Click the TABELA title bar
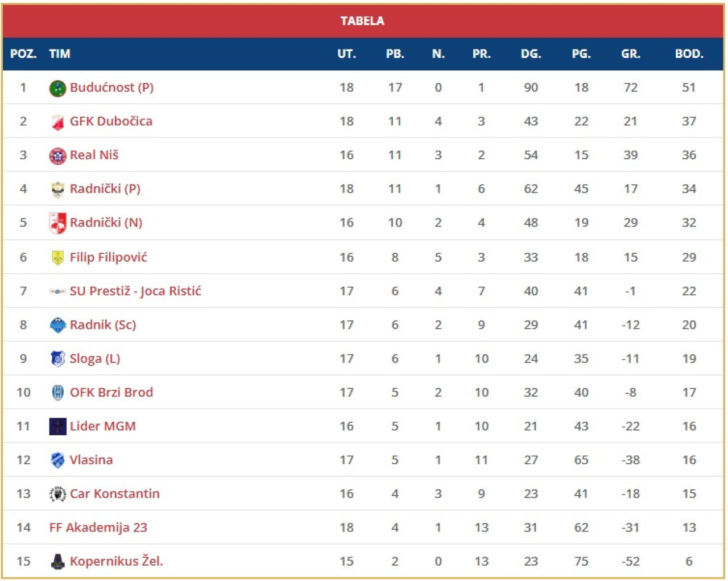This screenshot has width=728, height=581. pos(362,21)
